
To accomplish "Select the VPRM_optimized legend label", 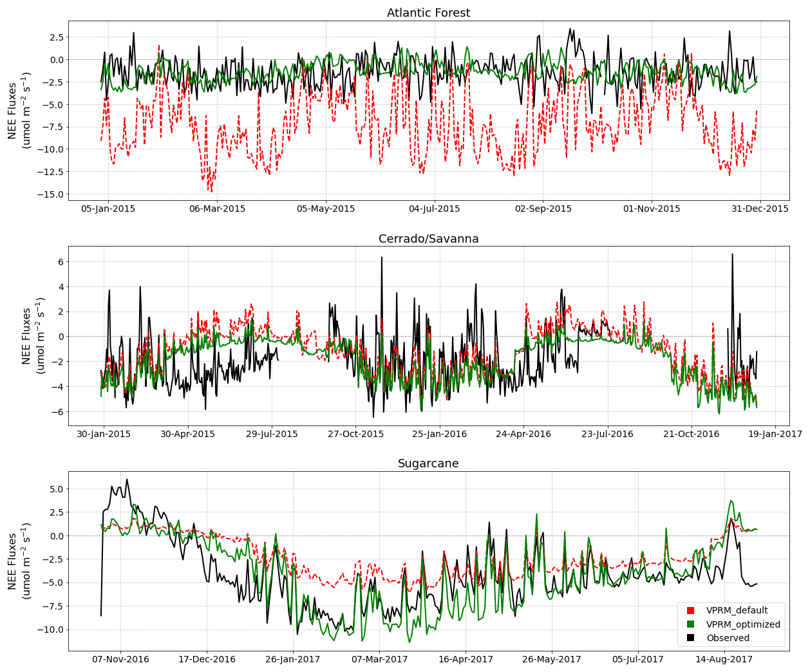I will 743,624.
